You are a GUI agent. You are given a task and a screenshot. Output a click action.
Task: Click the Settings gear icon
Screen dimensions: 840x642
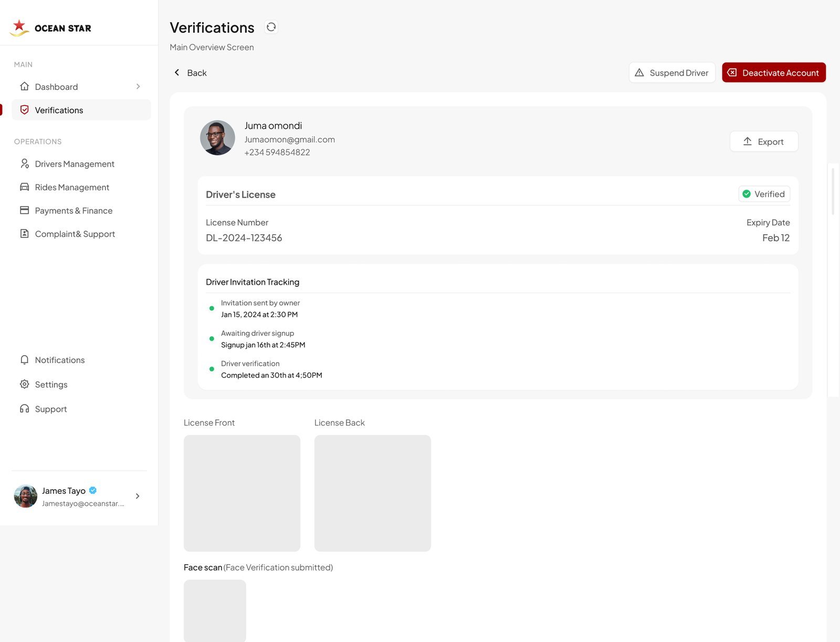(x=24, y=384)
